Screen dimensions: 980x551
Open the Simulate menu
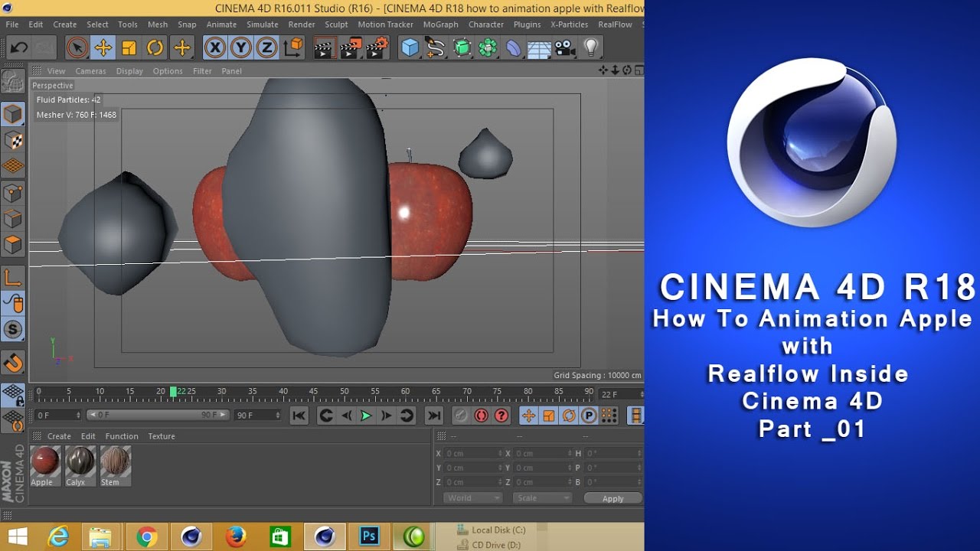coord(263,24)
